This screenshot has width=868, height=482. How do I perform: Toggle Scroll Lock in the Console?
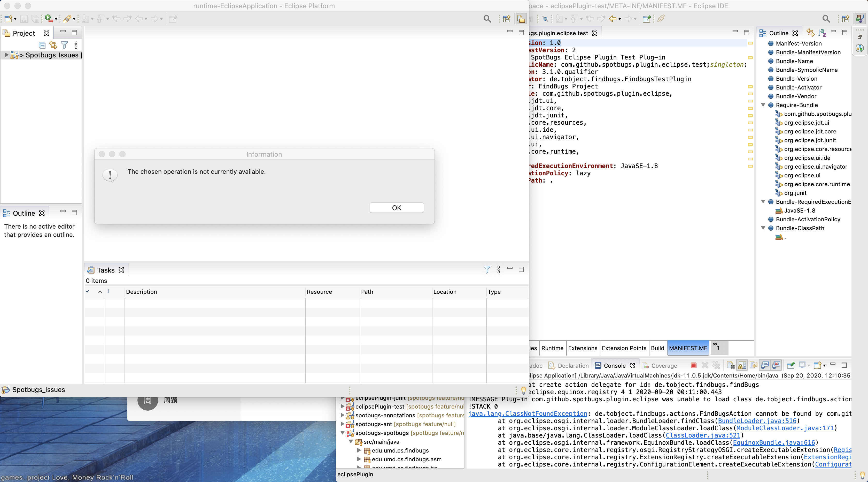[742, 365]
